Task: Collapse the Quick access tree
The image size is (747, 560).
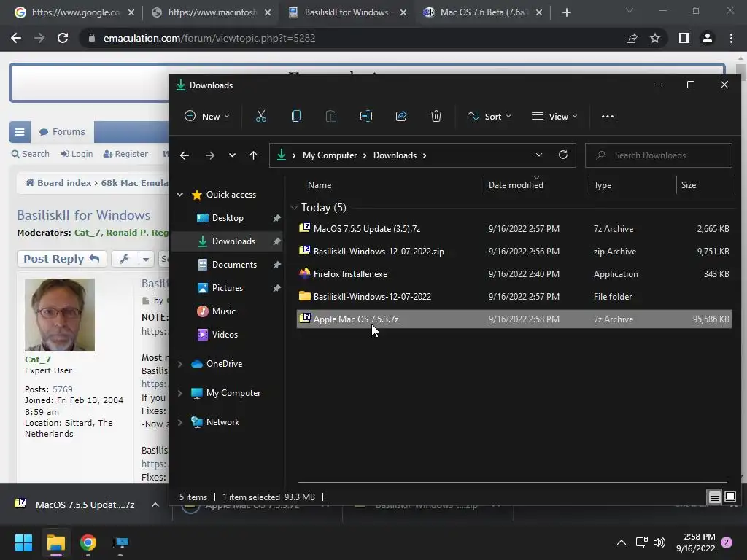Action: tap(180, 194)
